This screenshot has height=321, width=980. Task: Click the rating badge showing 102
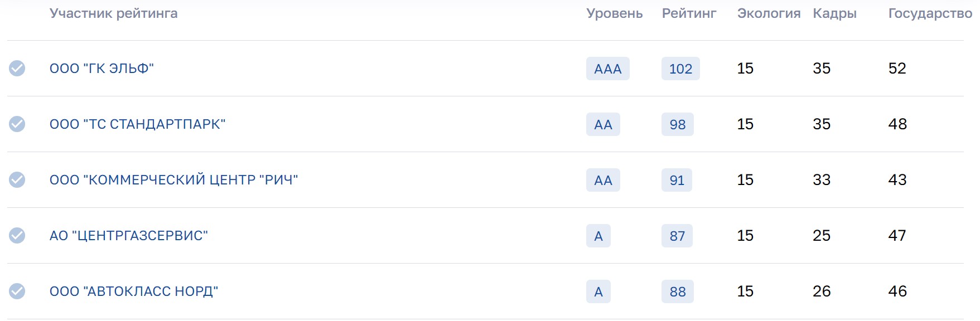[x=680, y=69]
